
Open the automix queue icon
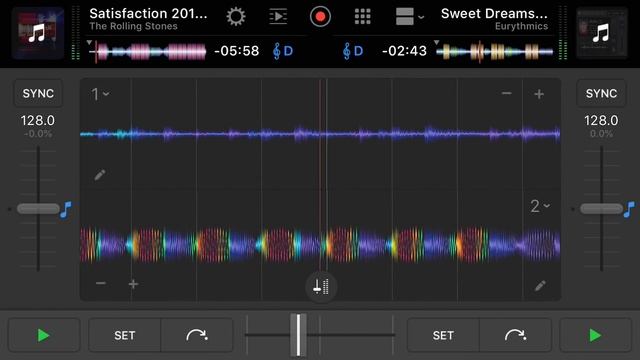[278, 17]
